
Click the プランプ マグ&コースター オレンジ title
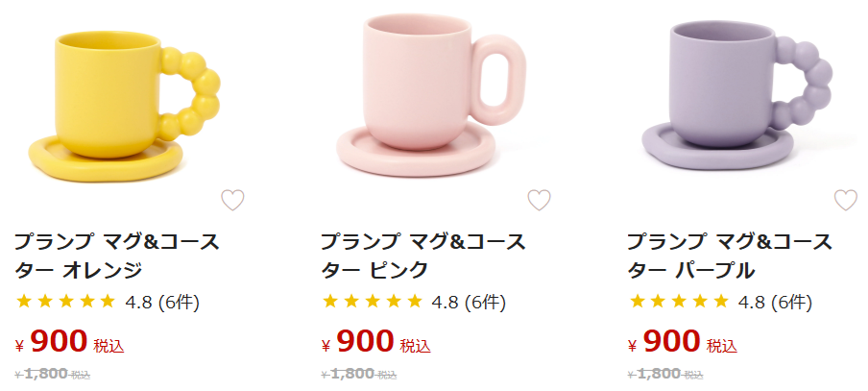(116, 255)
